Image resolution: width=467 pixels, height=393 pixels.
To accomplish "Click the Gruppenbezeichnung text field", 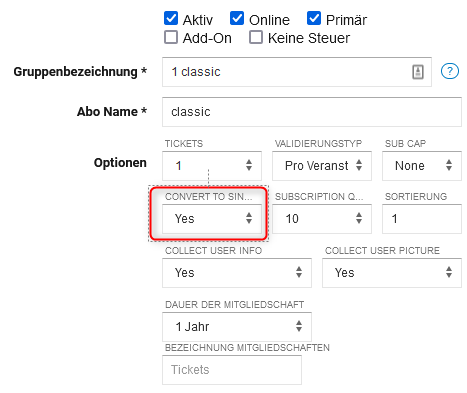I will pyautogui.click(x=297, y=72).
